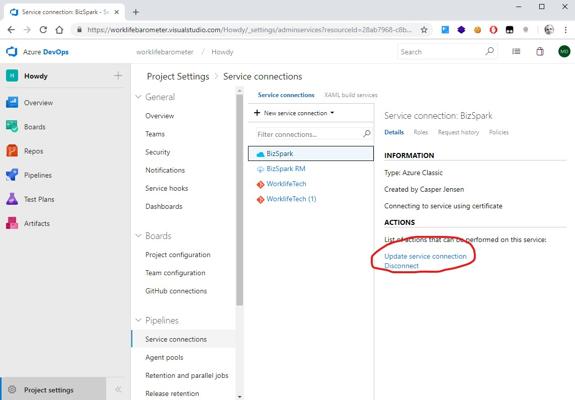Click the Update service connection link
The height and width of the screenshot is (400, 575).
(x=425, y=256)
